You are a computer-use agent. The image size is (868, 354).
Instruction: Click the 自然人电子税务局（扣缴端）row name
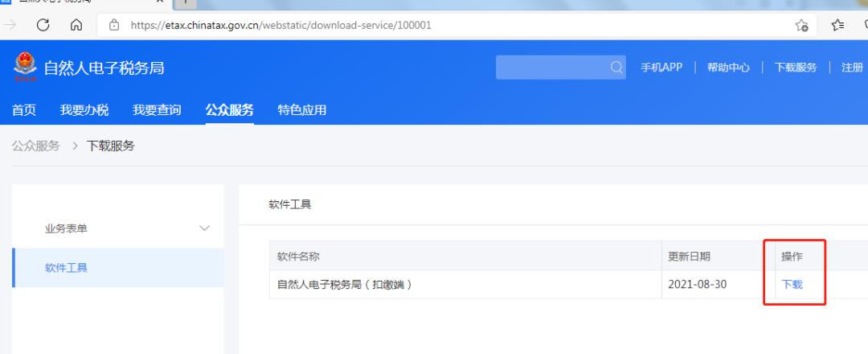(345, 285)
